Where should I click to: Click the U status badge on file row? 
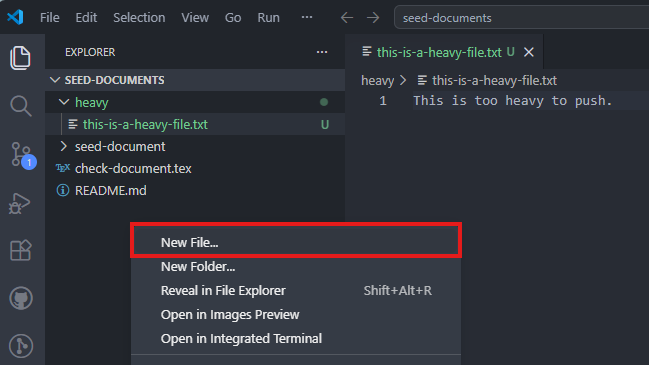click(325, 125)
